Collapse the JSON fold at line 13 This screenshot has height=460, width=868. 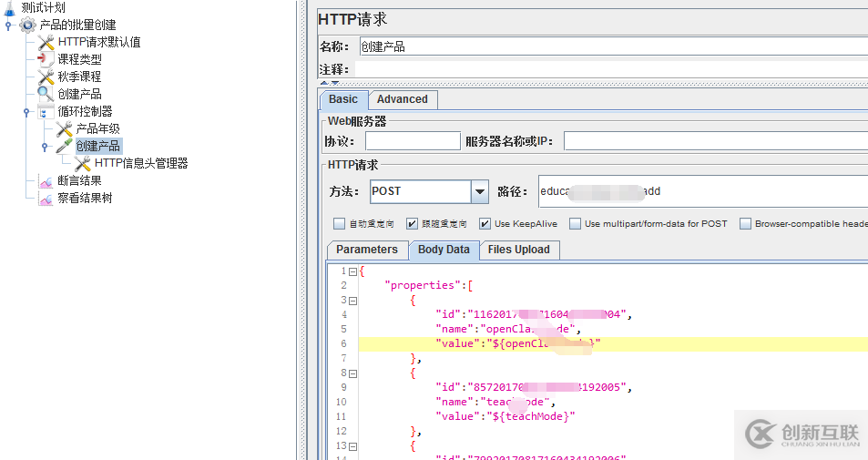(x=352, y=446)
